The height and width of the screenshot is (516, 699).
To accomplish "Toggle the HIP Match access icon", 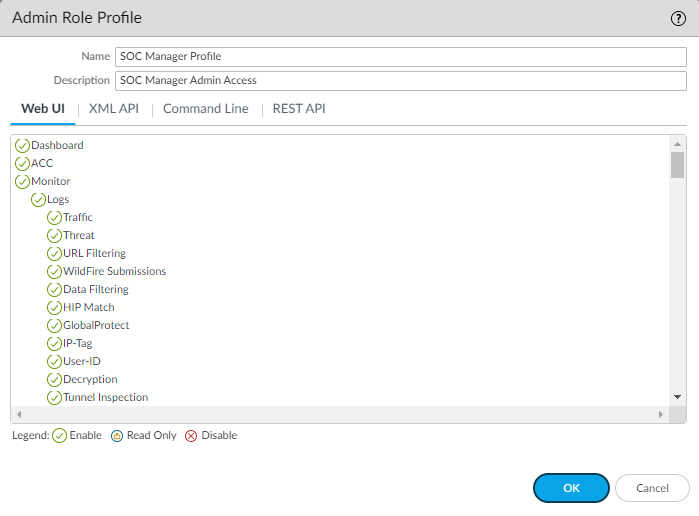I will 55,308.
